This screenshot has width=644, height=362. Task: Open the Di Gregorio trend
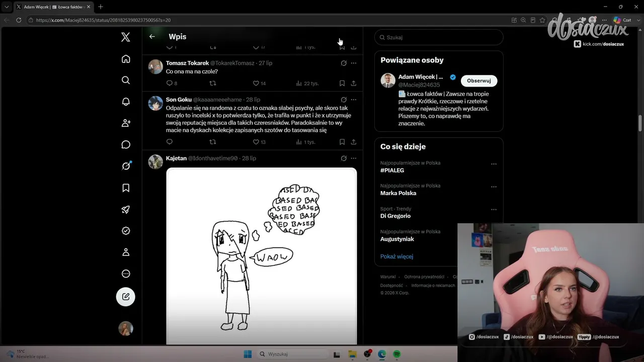[395, 216]
